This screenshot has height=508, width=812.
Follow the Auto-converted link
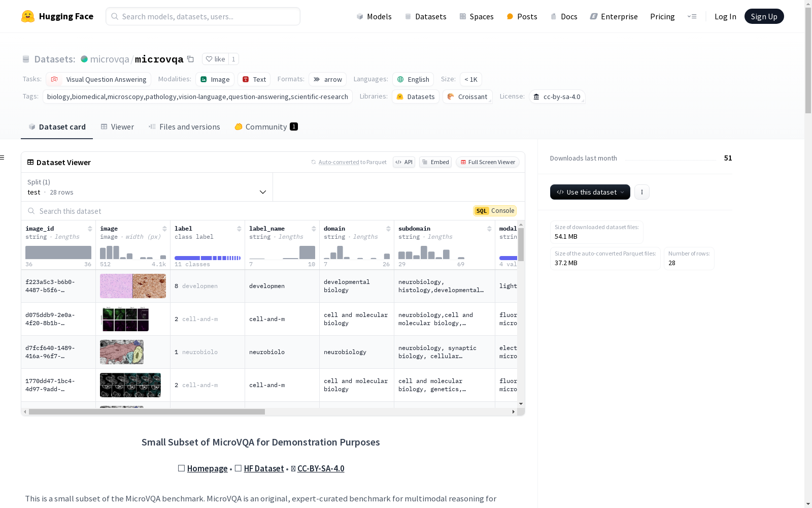click(x=339, y=162)
